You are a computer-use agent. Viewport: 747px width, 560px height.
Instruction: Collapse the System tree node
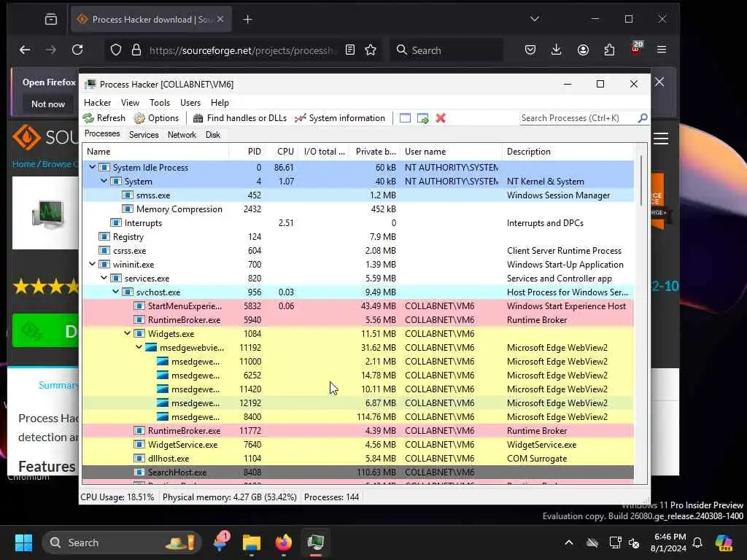pos(104,181)
